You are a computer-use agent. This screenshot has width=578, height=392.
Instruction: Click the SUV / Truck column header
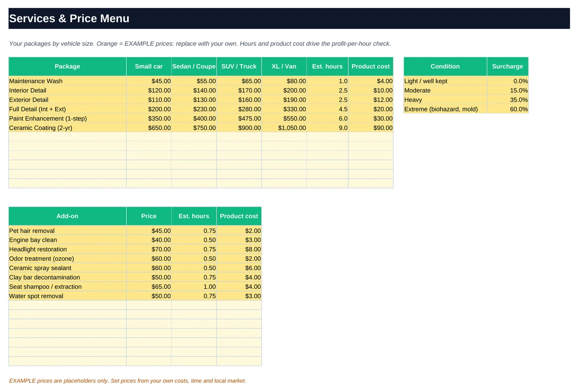[x=239, y=66]
